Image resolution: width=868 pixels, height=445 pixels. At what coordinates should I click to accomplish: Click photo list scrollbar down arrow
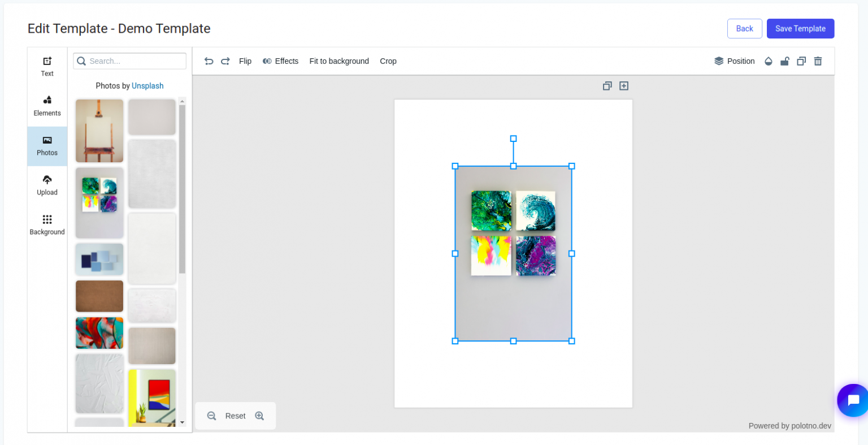pos(182,422)
